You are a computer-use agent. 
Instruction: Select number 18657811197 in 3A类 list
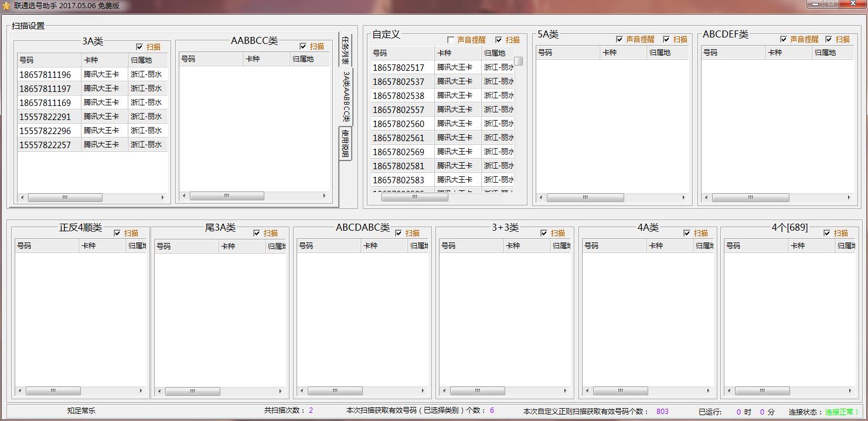[x=45, y=88]
